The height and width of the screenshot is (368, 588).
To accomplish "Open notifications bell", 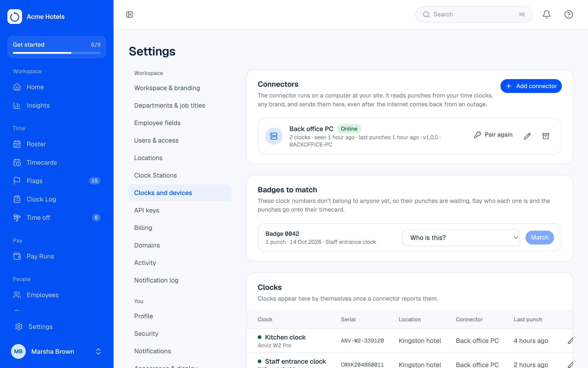I will point(546,14).
